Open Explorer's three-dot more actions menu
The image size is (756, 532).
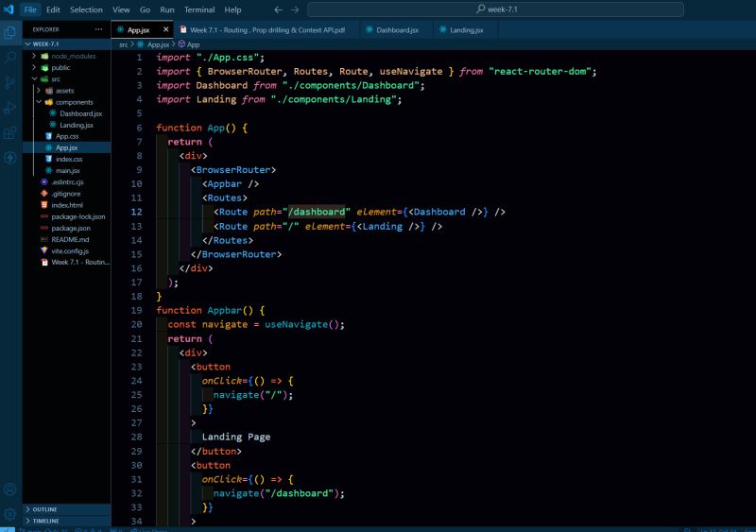pyautogui.click(x=98, y=29)
